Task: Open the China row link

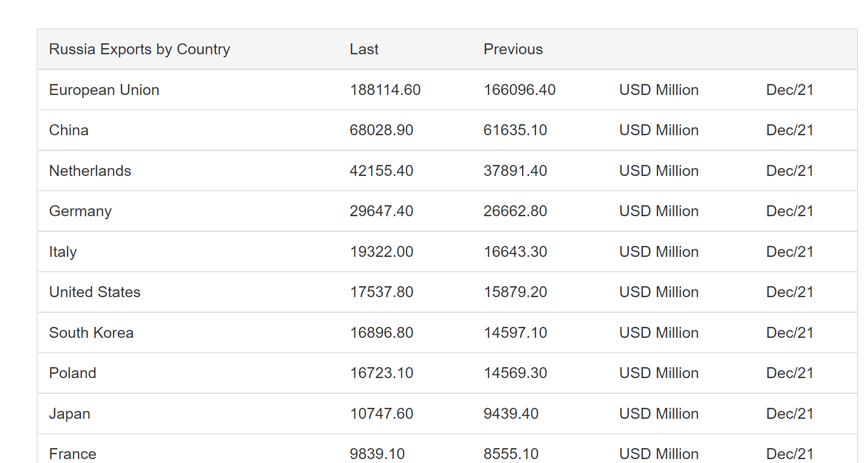Action: pyautogui.click(x=69, y=130)
